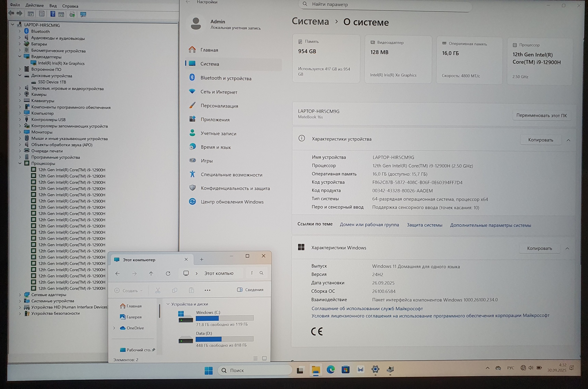Click the scan for hardware changes toolbar icon
Image resolution: width=588 pixels, height=389 pixels.
83,14
